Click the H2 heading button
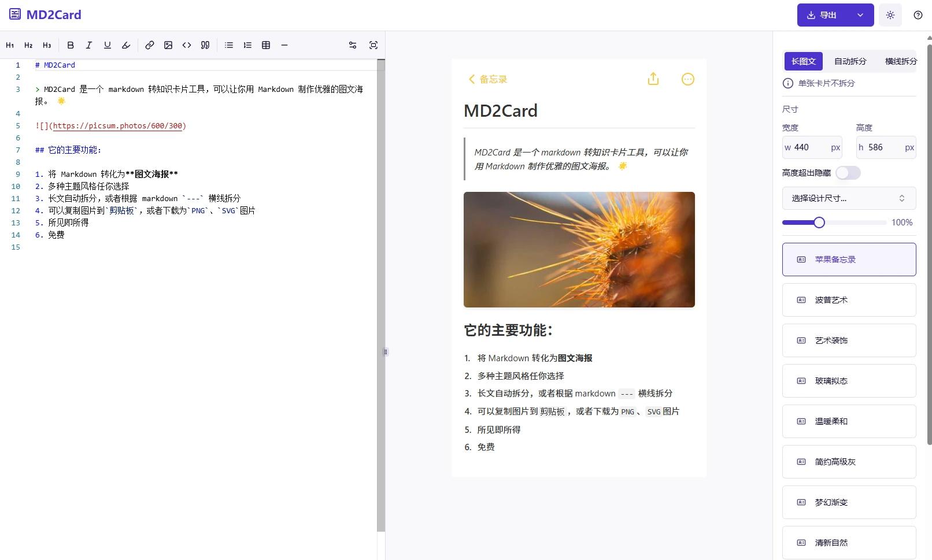Viewport: 932px width, 560px height. coord(28,45)
